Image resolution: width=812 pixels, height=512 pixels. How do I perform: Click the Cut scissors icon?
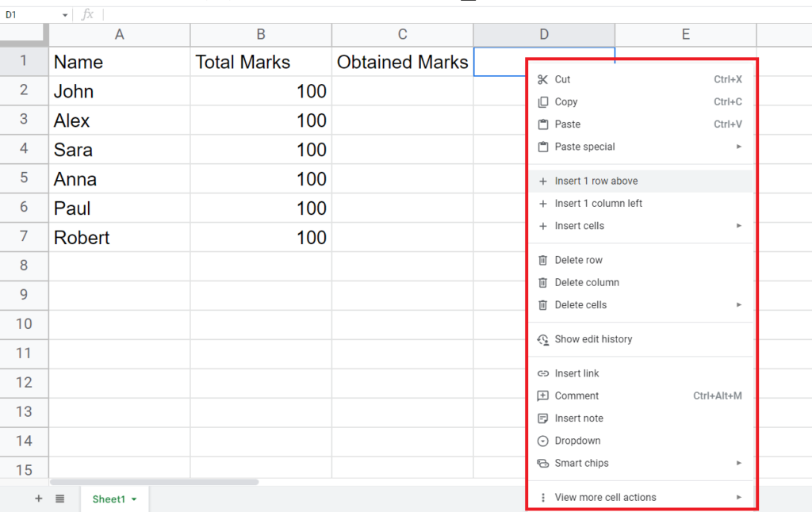click(542, 79)
